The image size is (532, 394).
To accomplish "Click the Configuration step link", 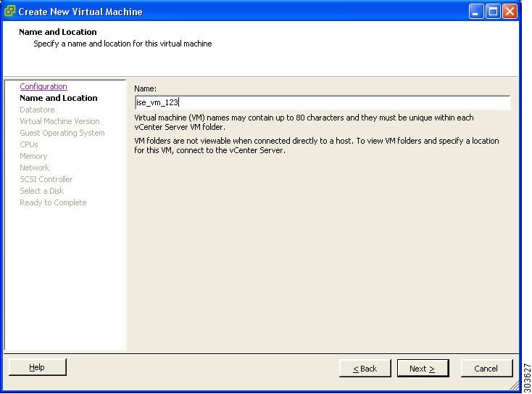I will tap(43, 86).
